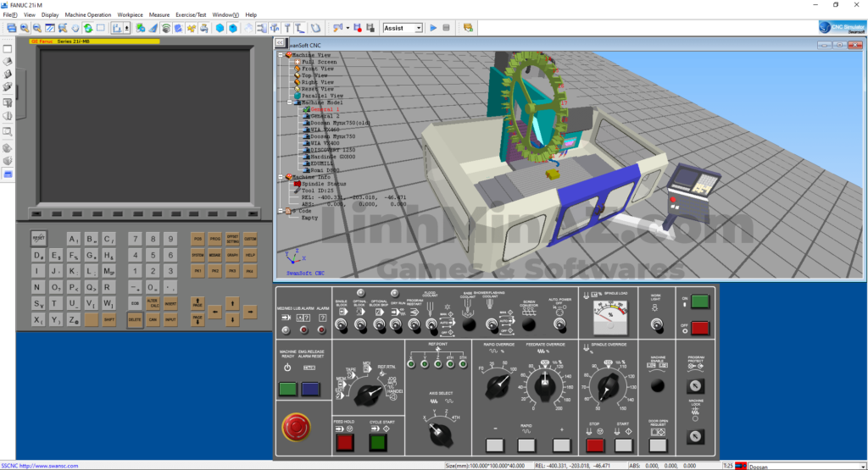868x470 pixels.
Task: Open the www.swansc.com link in status bar
Action: [x=48, y=466]
